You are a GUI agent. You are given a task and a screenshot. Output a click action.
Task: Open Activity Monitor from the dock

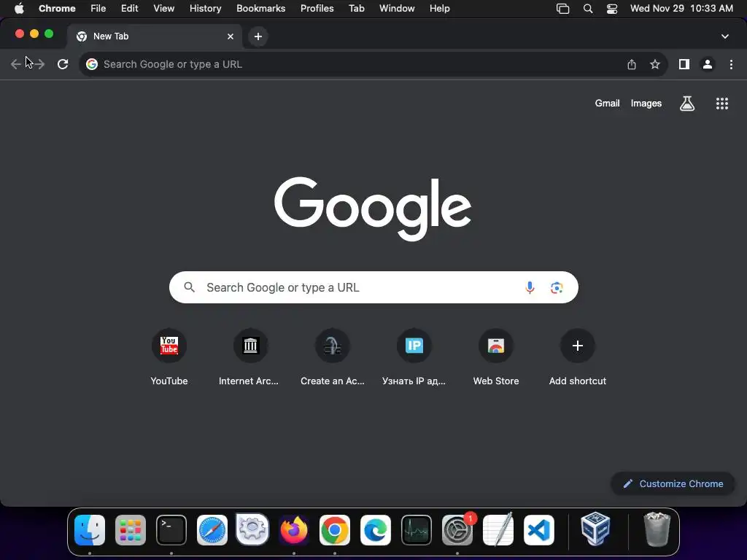pyautogui.click(x=417, y=530)
